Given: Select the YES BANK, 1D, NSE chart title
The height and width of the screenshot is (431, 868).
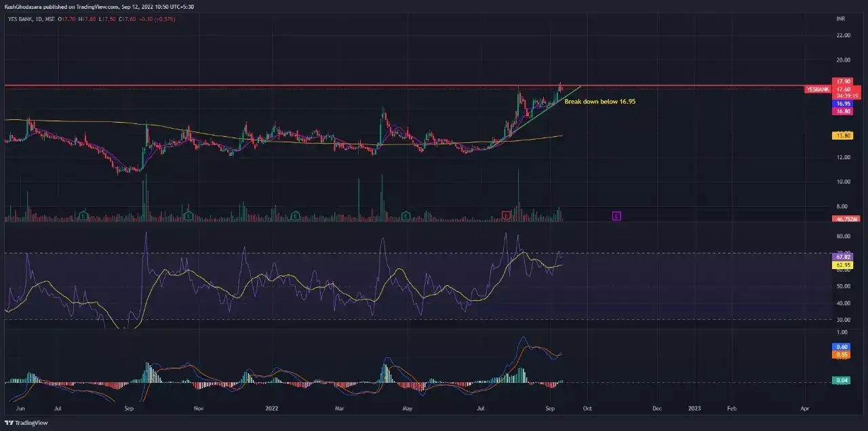Looking at the screenshot, I should [x=32, y=19].
